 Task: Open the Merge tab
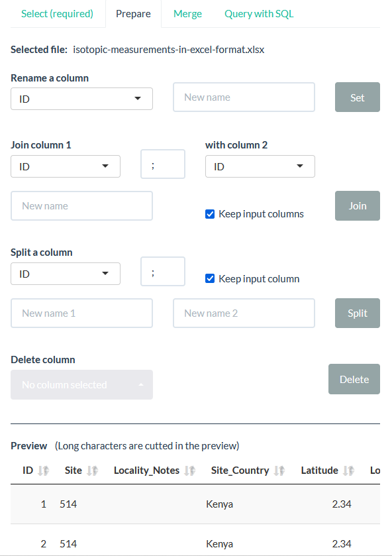(x=187, y=13)
